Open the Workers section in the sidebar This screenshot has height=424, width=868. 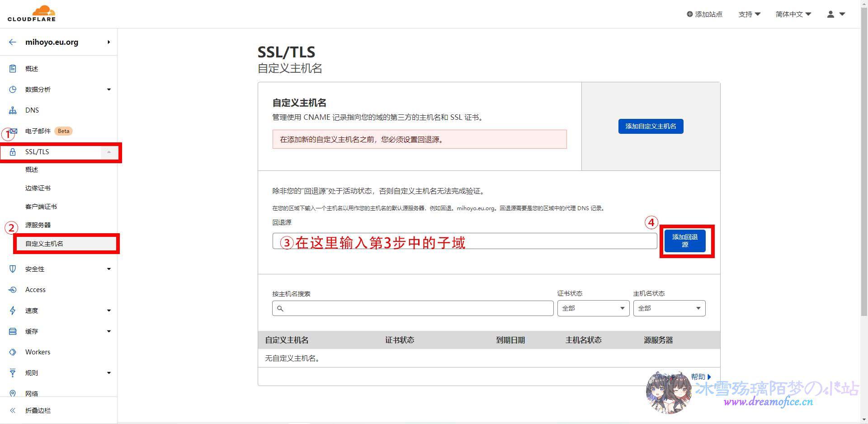[x=37, y=352]
